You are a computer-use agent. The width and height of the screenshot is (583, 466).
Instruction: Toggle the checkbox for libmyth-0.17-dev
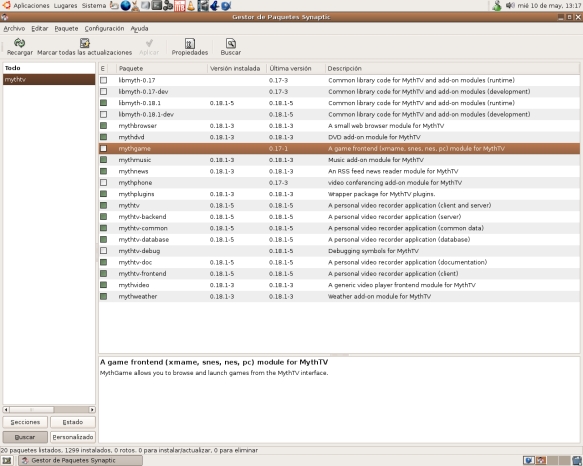(x=103, y=91)
